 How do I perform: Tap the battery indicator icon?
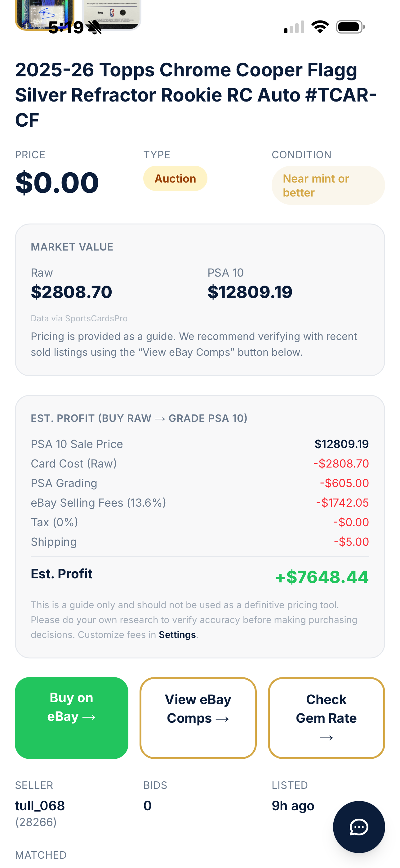point(350,27)
